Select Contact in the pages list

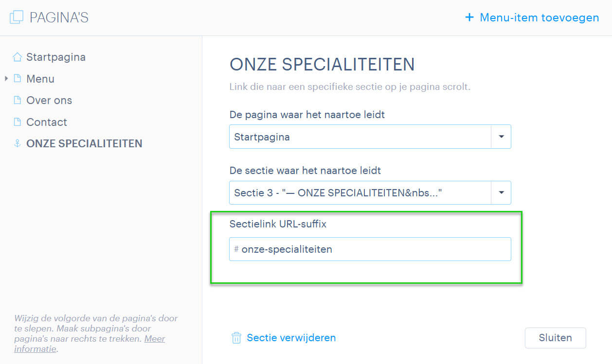coord(47,122)
